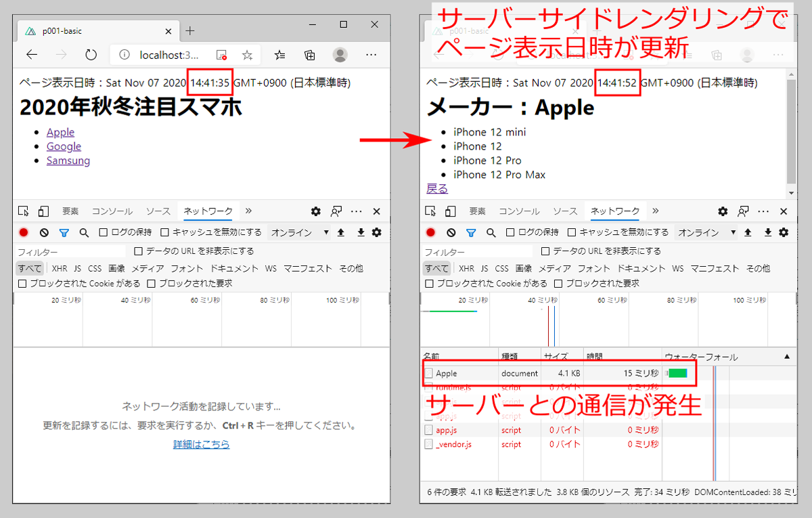Screen dimensions: 812x518
Task: Check ブロックされた要求 in left window
Action: point(152,284)
